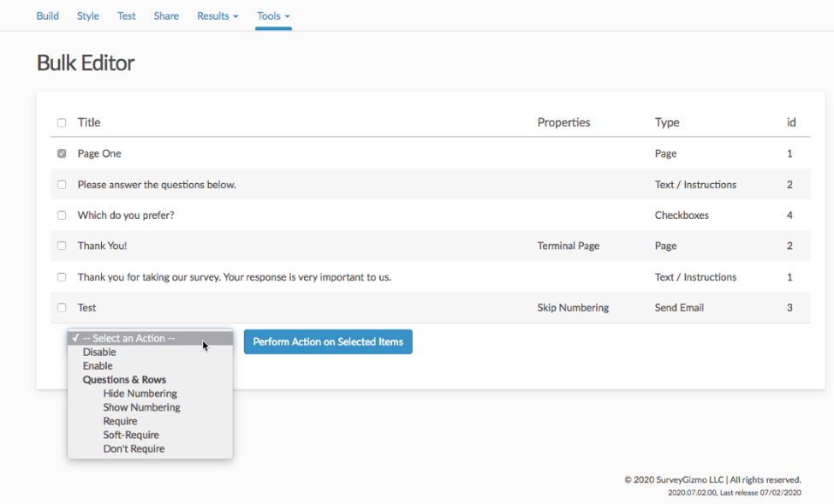The height and width of the screenshot is (504, 834).
Task: Check the select-all checkbox in header
Action: (x=62, y=122)
